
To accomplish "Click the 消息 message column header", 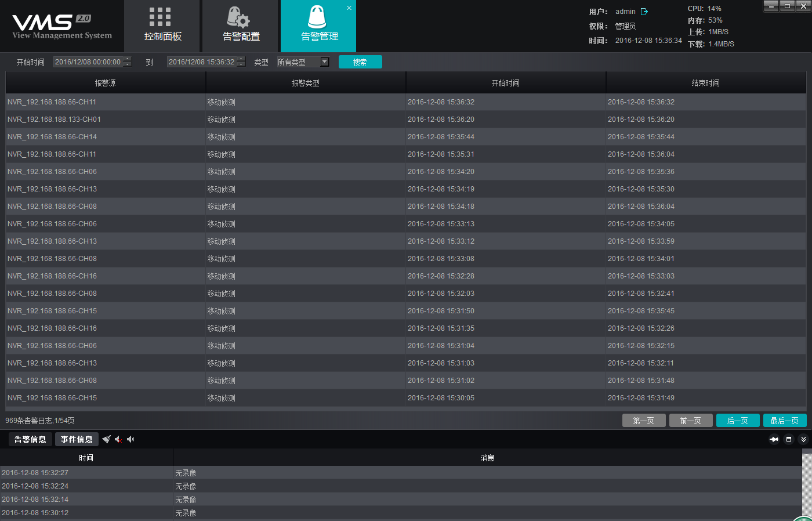I will click(488, 458).
